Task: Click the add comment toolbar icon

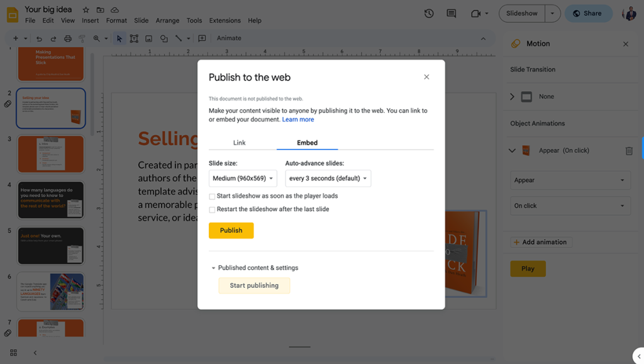Action: [202, 38]
